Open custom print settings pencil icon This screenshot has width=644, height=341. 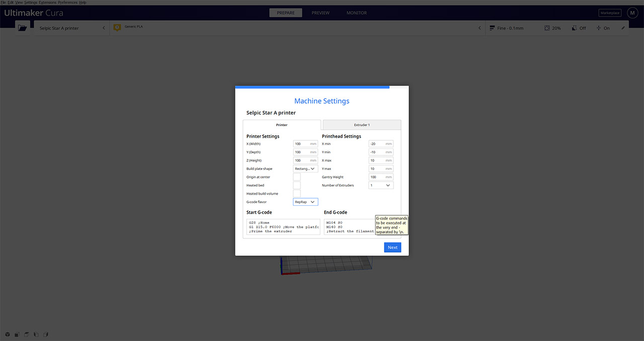point(623,28)
